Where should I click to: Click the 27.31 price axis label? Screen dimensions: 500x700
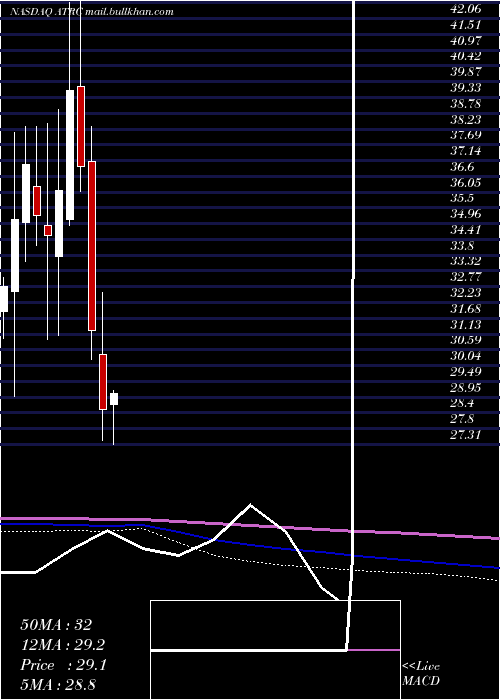pyautogui.click(x=466, y=435)
